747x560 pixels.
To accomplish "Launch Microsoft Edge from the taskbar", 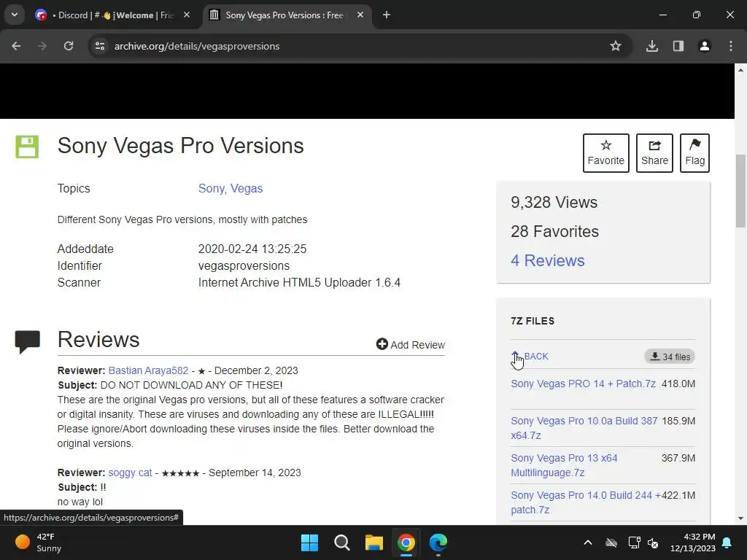I will [438, 542].
